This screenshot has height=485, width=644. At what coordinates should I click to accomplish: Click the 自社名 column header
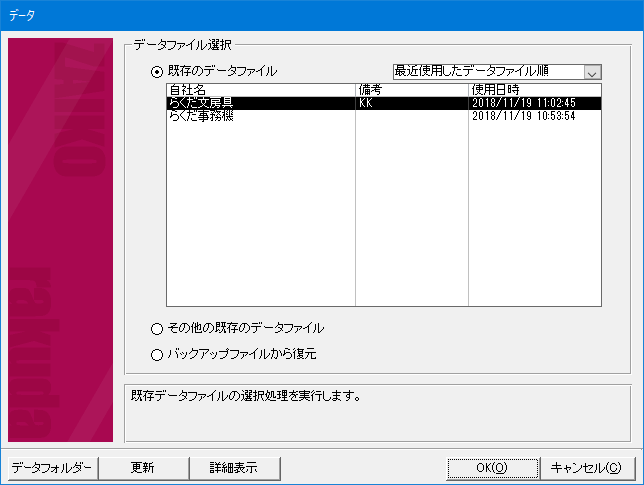pos(260,90)
